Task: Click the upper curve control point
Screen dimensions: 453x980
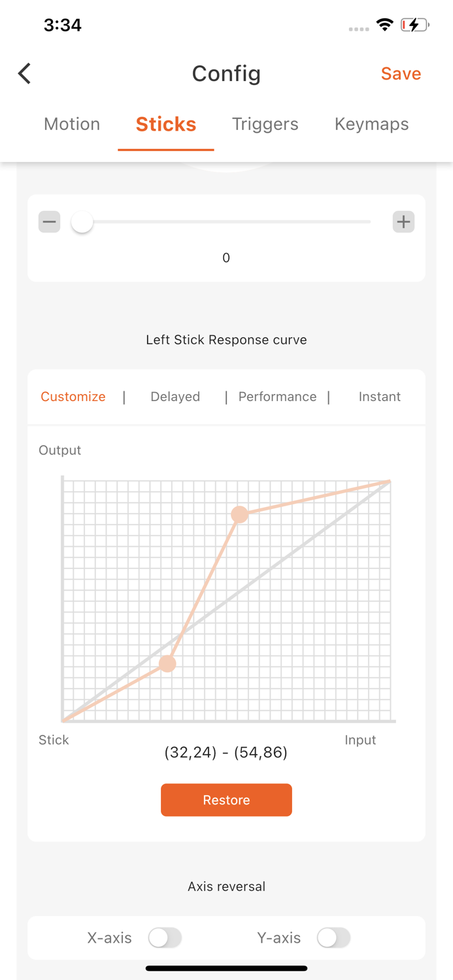Action: 240,515
